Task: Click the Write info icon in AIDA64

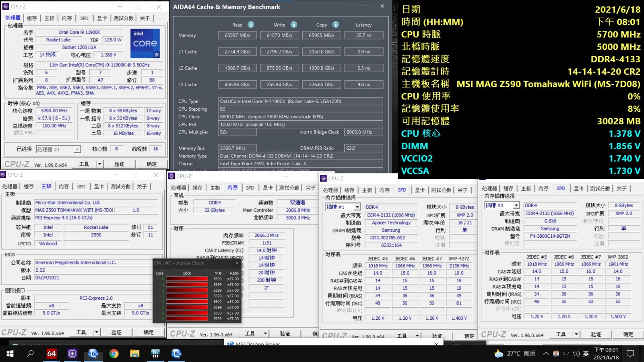Action: tap(294, 25)
